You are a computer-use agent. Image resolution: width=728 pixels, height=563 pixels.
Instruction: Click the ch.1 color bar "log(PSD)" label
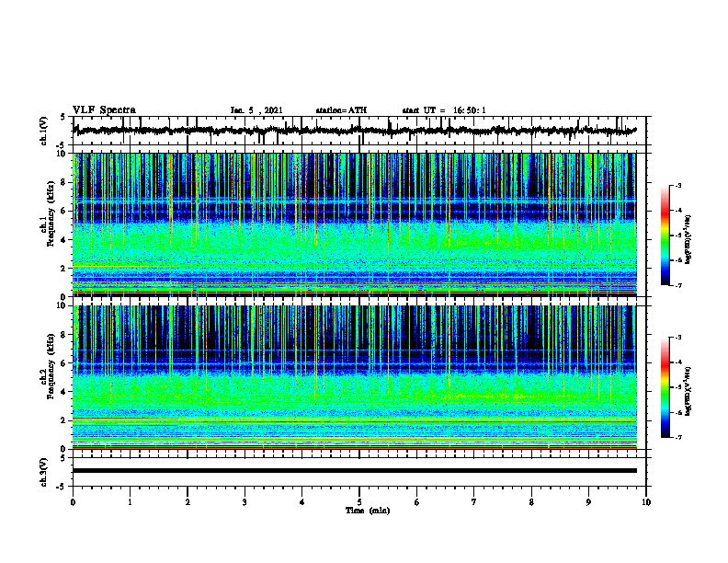(688, 240)
